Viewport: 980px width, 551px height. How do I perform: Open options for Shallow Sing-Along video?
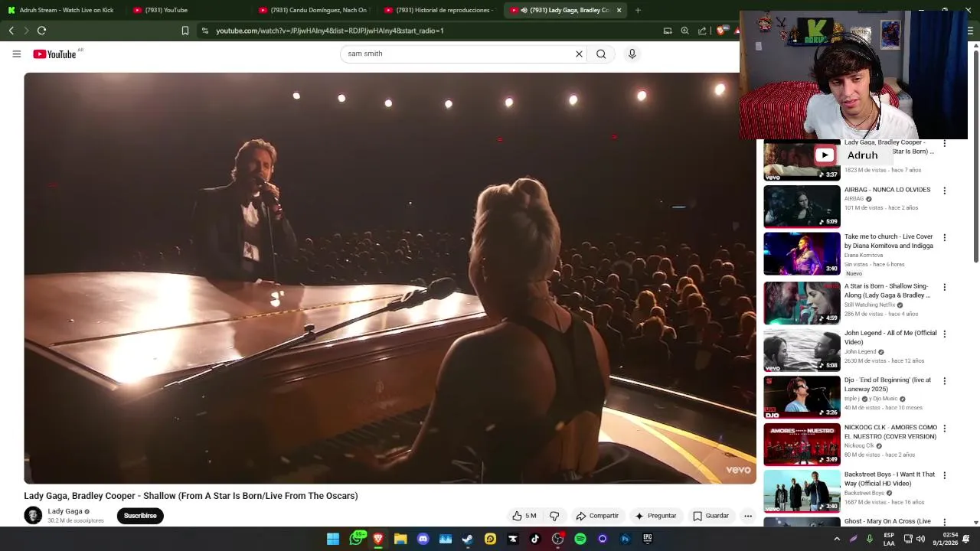point(944,287)
